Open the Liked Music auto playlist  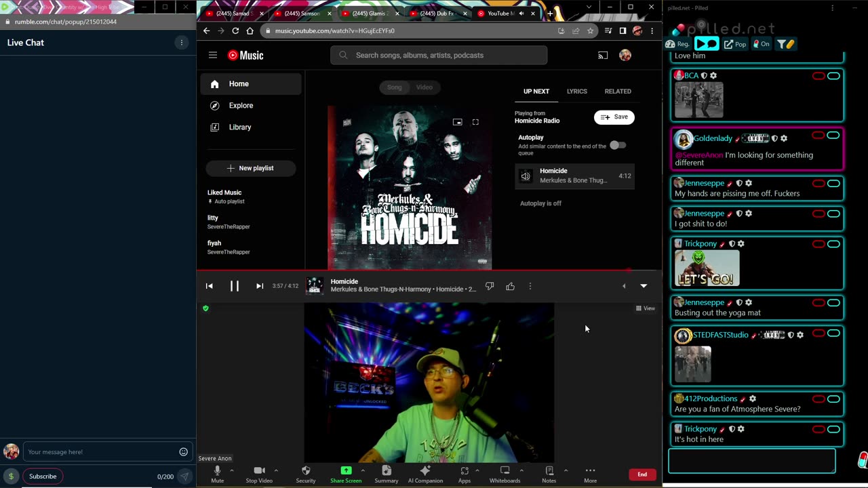pos(251,197)
